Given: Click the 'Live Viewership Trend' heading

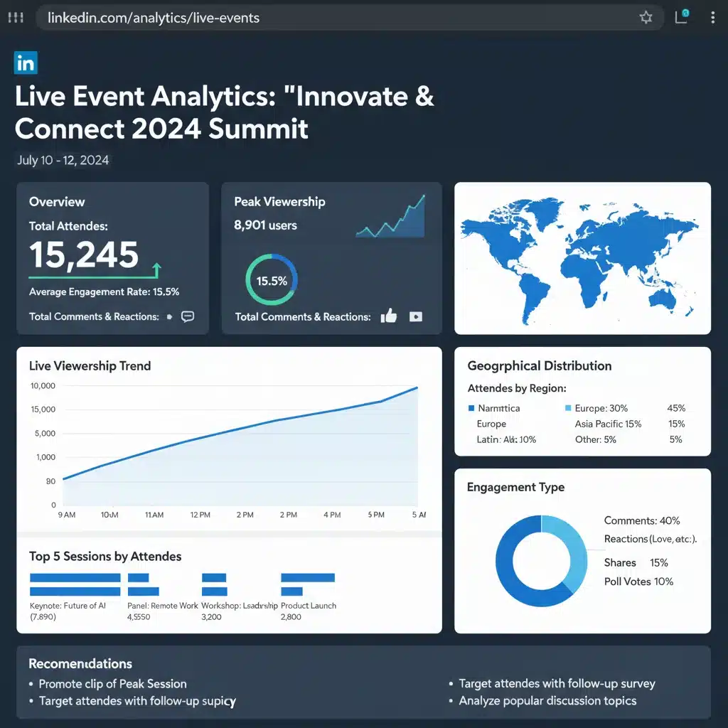Looking at the screenshot, I should (90, 366).
